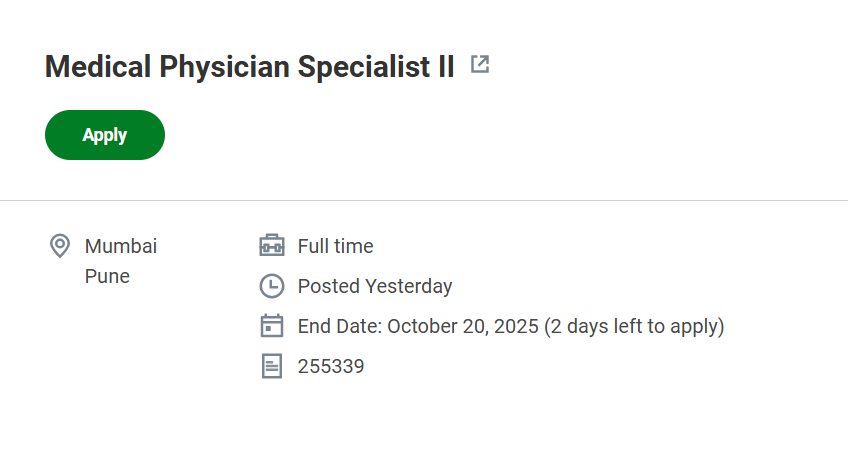848x453 pixels.
Task: Click the word Yesterday
Action: tap(408, 286)
